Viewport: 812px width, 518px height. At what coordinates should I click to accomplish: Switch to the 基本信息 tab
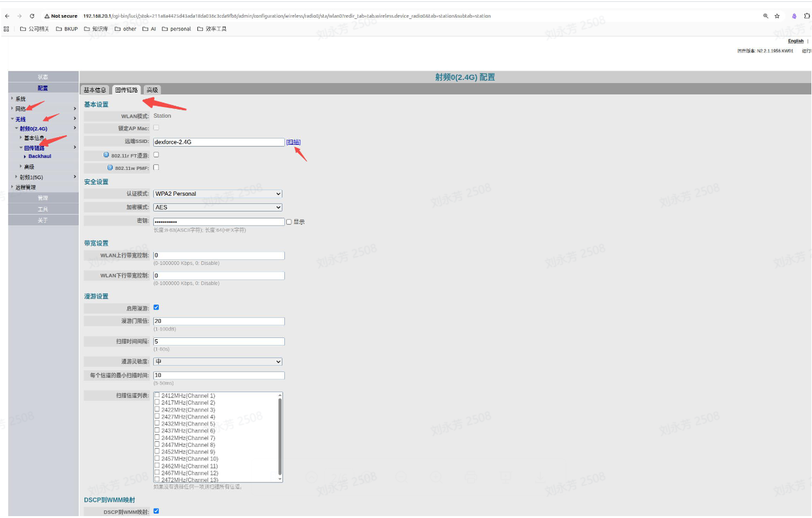(x=95, y=90)
